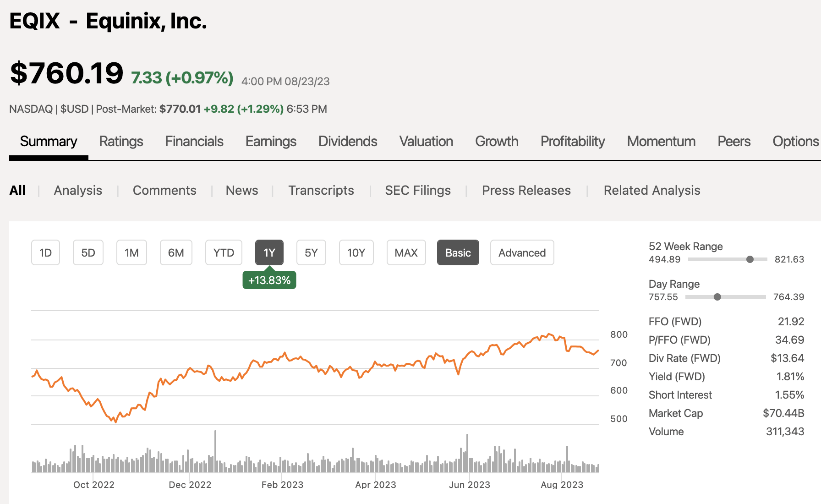Filter by Analysis
The height and width of the screenshot is (504, 821).
point(78,190)
